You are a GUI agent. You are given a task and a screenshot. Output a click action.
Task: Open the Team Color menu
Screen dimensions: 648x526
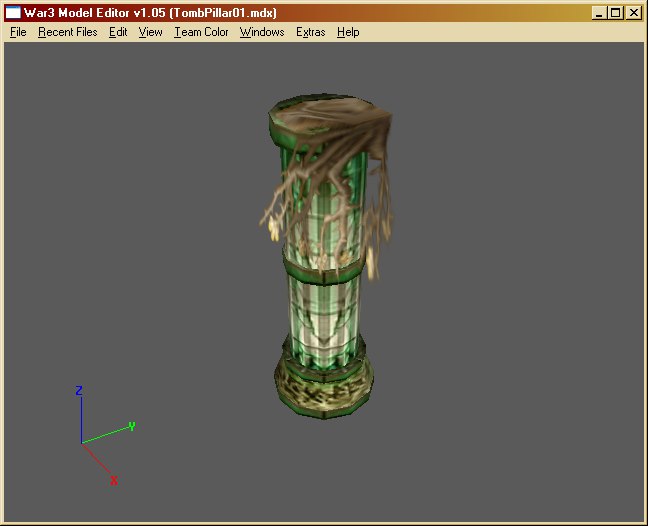coord(201,32)
